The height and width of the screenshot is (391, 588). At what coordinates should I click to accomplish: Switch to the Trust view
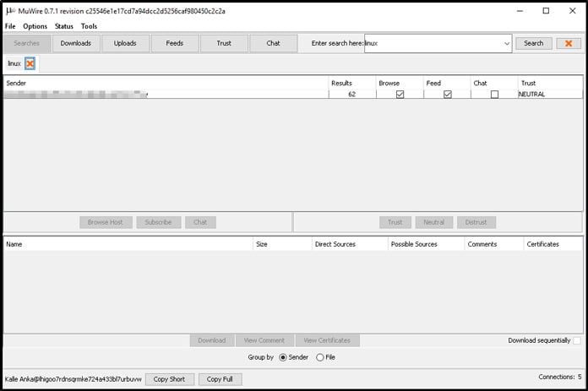pyautogui.click(x=224, y=43)
